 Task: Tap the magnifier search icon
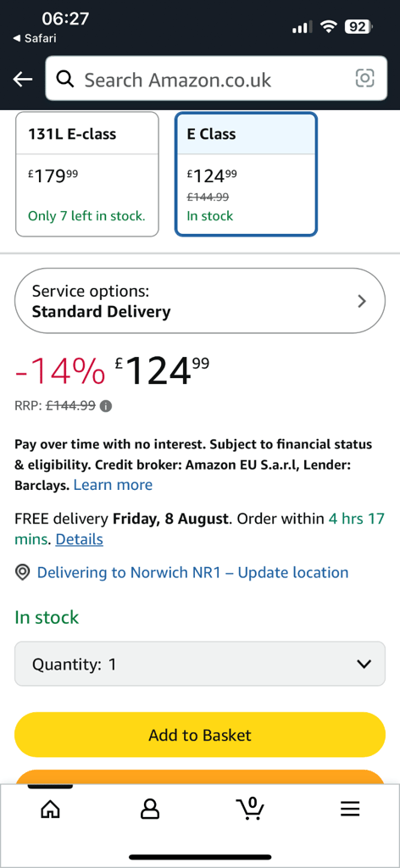[x=65, y=79]
